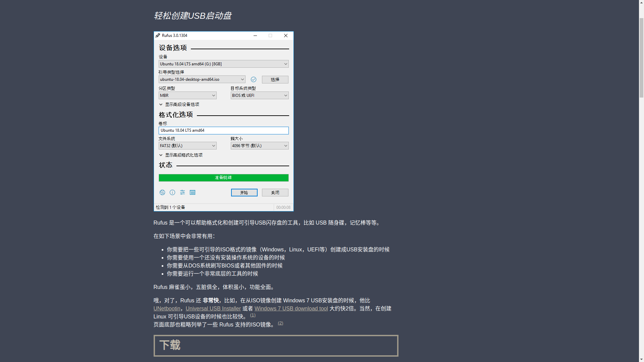The image size is (644, 362).
Task: Click the ISO checksum checkmark icon
Action: (x=254, y=79)
